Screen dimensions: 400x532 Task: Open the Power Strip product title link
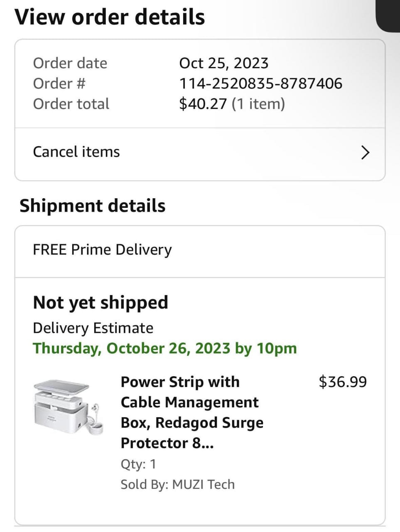(192, 412)
